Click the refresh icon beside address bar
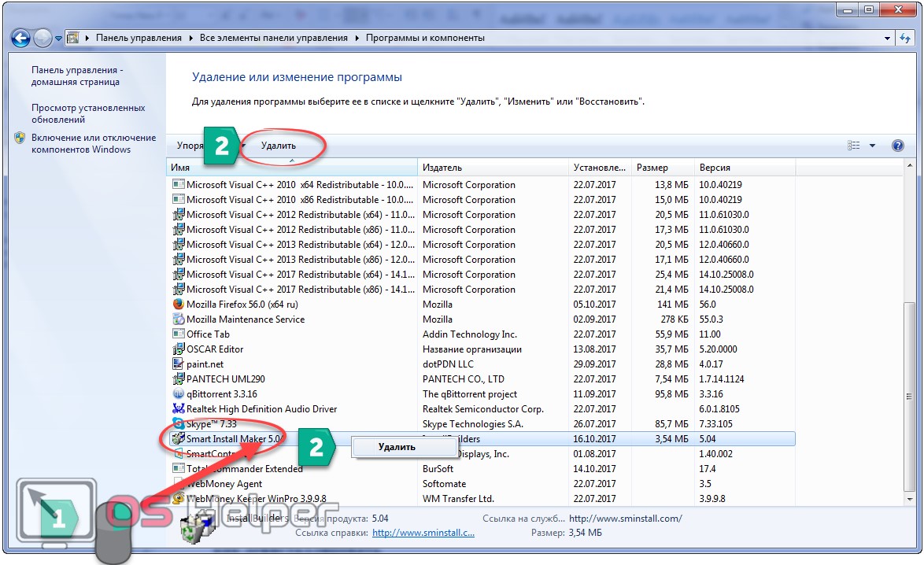 point(905,38)
